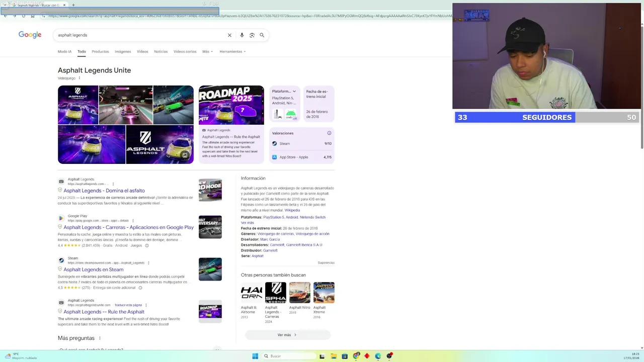Image resolution: width=644 pixels, height=362 pixels.
Task: Expand Ver más under related searches
Action: [x=287, y=335]
